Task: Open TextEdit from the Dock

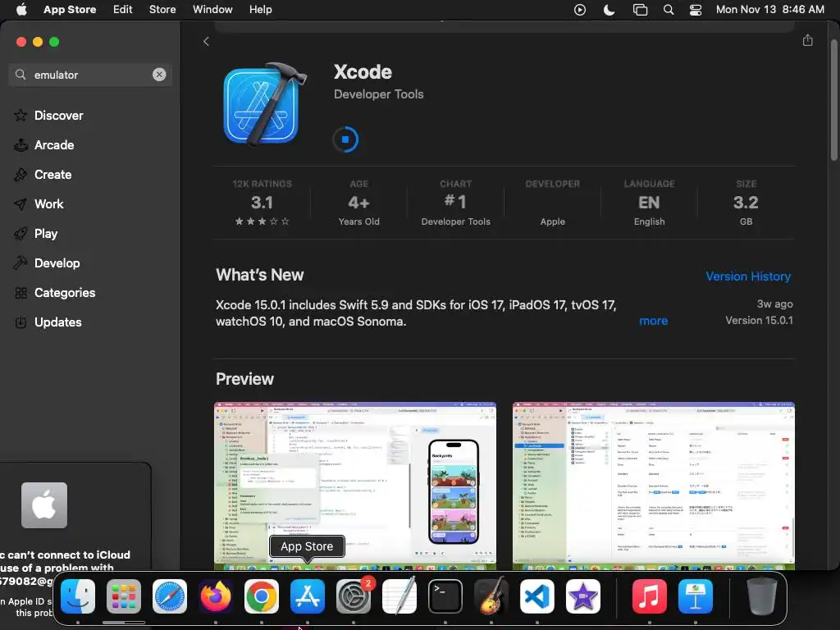Action: coord(399,596)
